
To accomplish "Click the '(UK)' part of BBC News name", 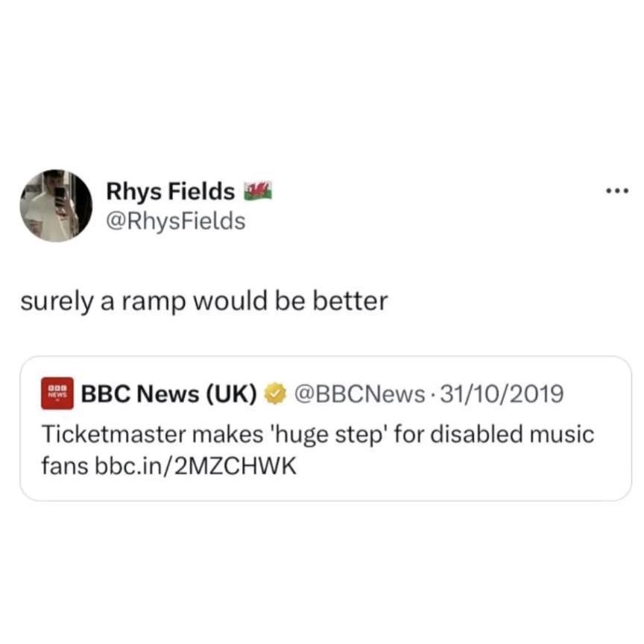I will pos(231,394).
